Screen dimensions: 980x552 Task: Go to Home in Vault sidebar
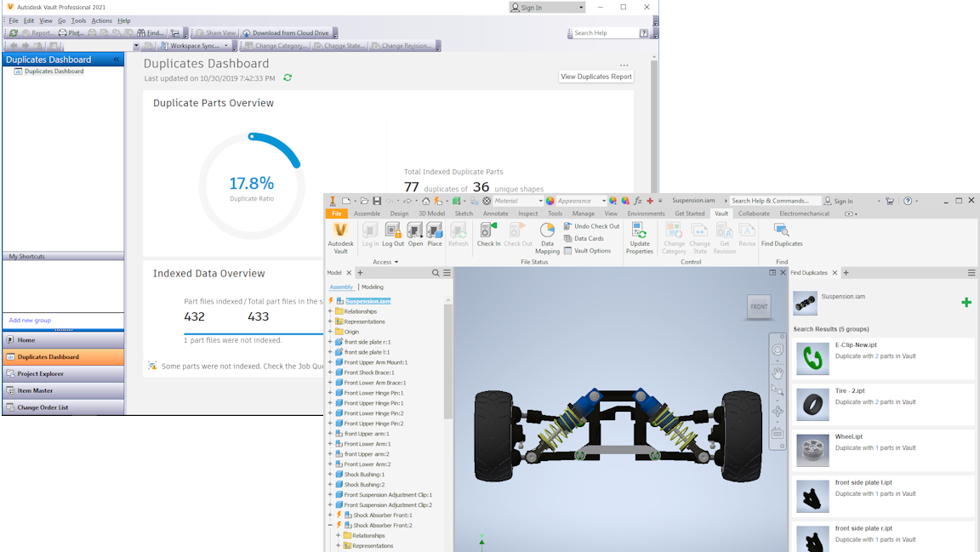pos(63,339)
